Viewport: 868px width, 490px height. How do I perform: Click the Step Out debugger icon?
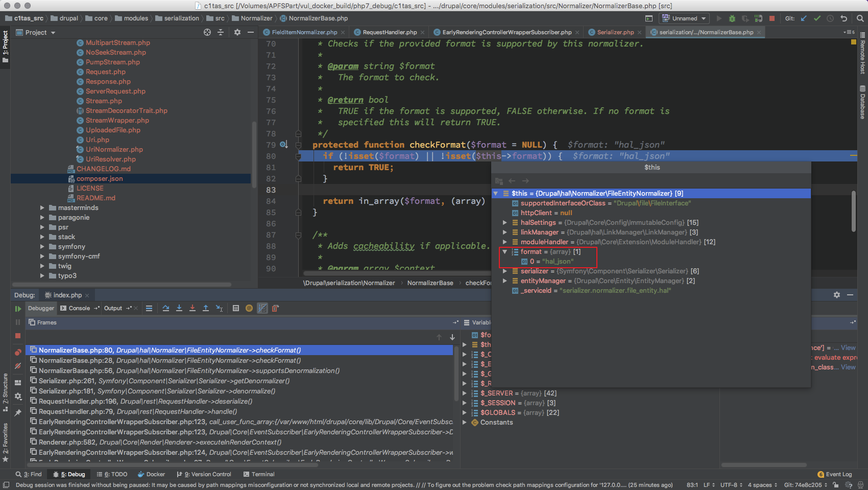point(206,308)
